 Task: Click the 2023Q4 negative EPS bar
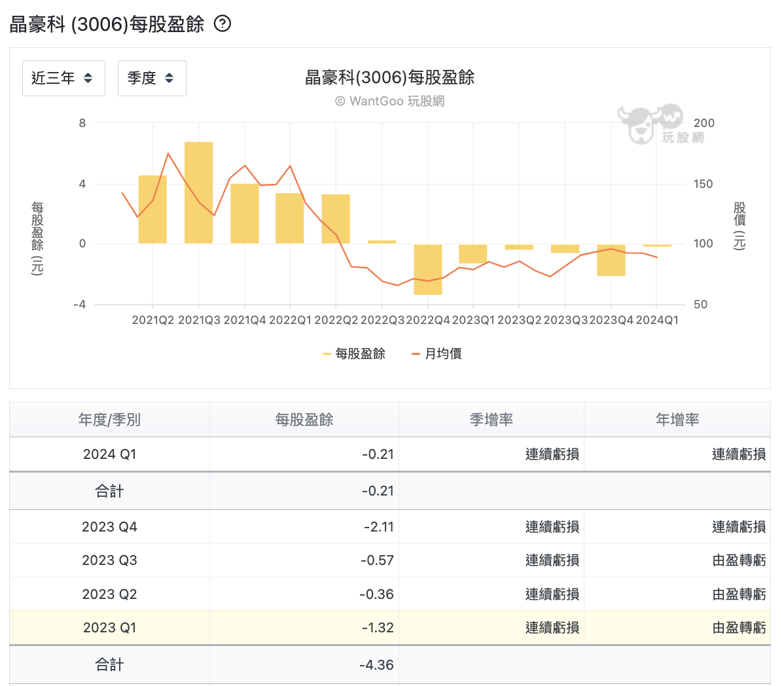[611, 260]
